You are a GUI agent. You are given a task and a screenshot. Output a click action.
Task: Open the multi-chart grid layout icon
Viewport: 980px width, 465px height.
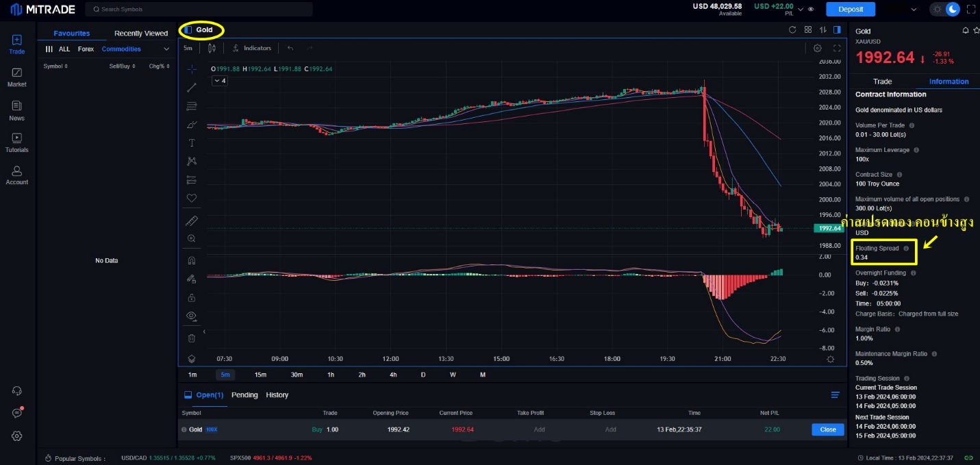coord(808,29)
